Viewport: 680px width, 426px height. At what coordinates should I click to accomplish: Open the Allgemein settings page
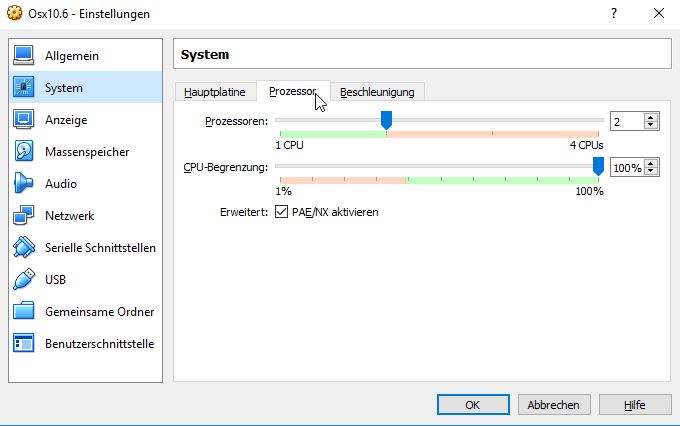(72, 56)
